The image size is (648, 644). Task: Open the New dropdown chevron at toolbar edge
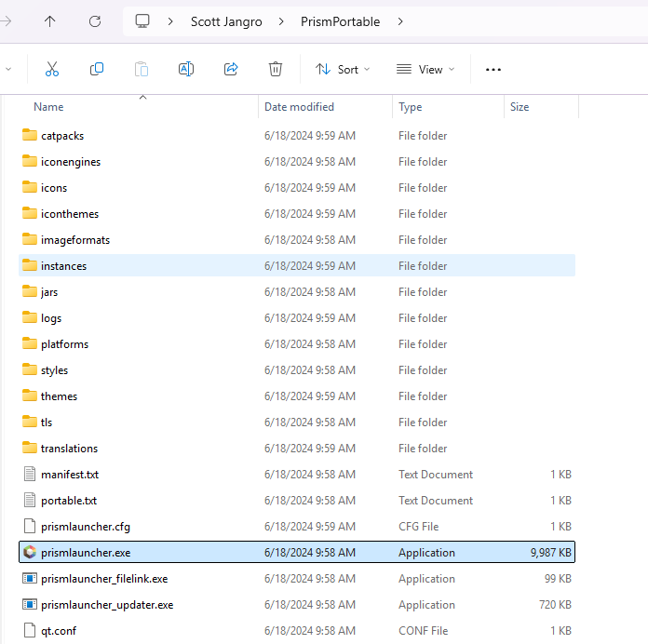coord(8,69)
